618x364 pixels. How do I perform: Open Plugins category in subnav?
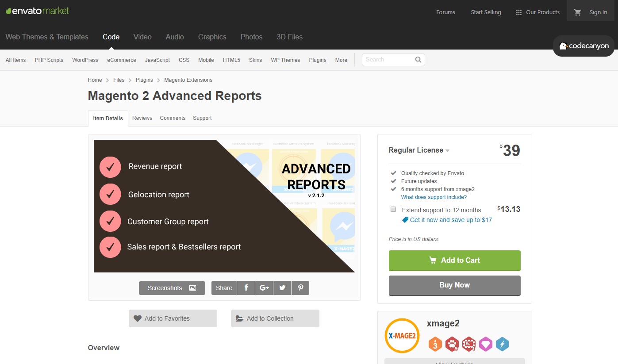point(318,60)
